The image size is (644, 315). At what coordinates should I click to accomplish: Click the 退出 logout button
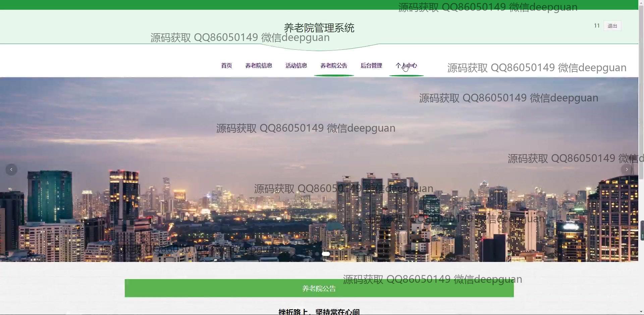pos(612,26)
